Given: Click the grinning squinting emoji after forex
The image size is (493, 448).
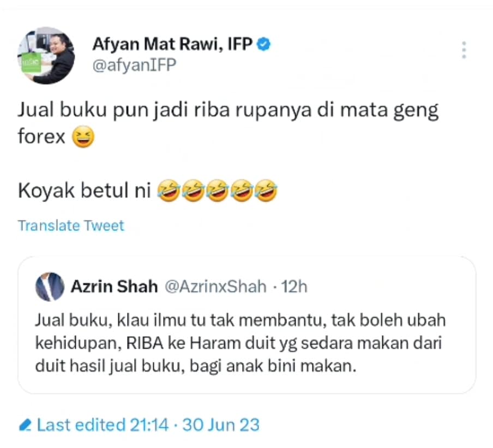Looking at the screenshot, I should [83, 137].
